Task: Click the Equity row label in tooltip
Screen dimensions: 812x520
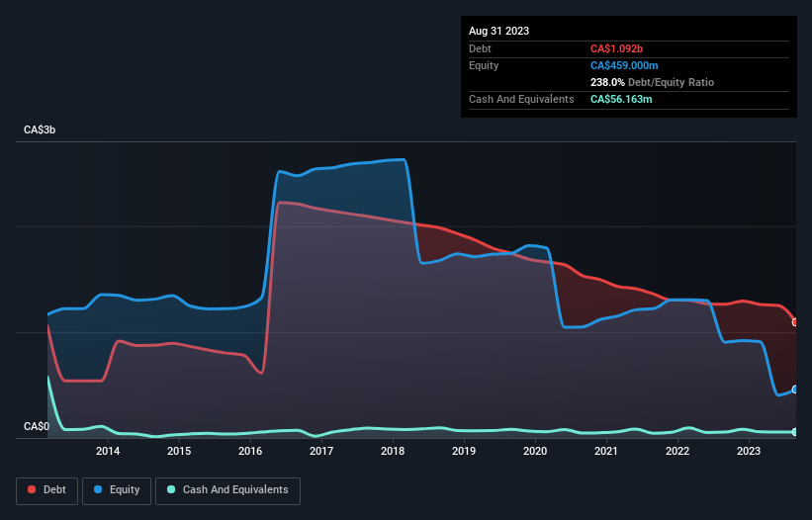Action: tap(484, 65)
